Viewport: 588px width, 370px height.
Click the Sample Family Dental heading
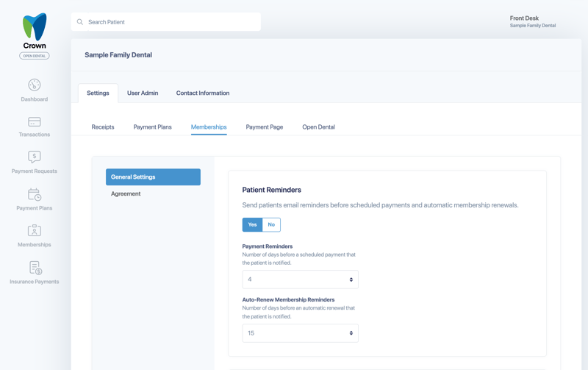(x=118, y=54)
